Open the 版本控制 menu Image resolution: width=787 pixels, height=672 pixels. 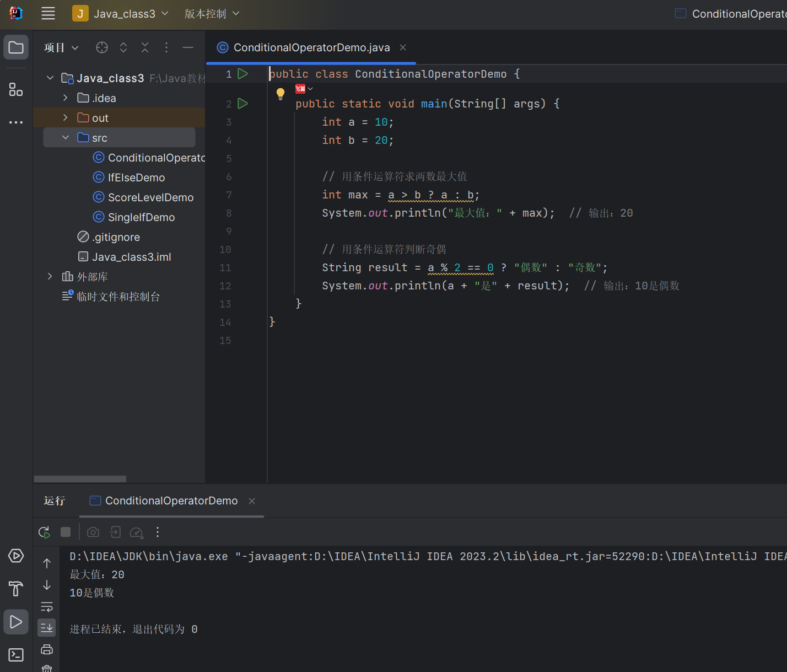pos(212,14)
